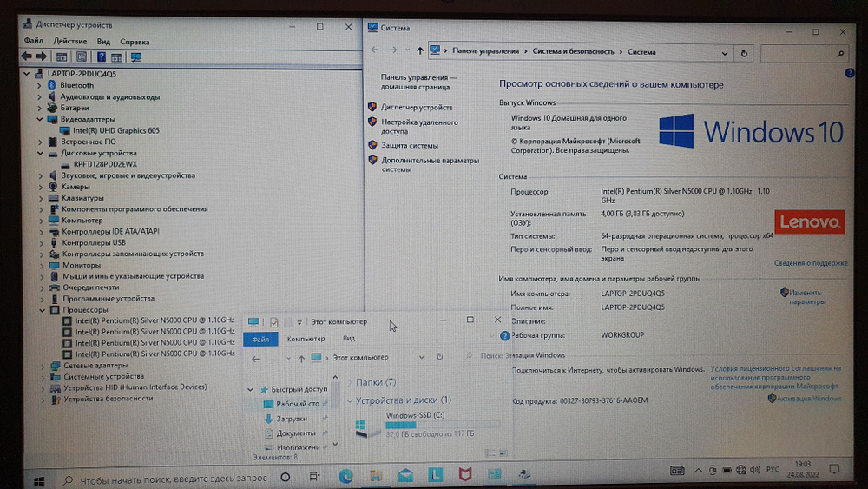
Task: Click Изменить параметры link
Action: [x=806, y=297]
